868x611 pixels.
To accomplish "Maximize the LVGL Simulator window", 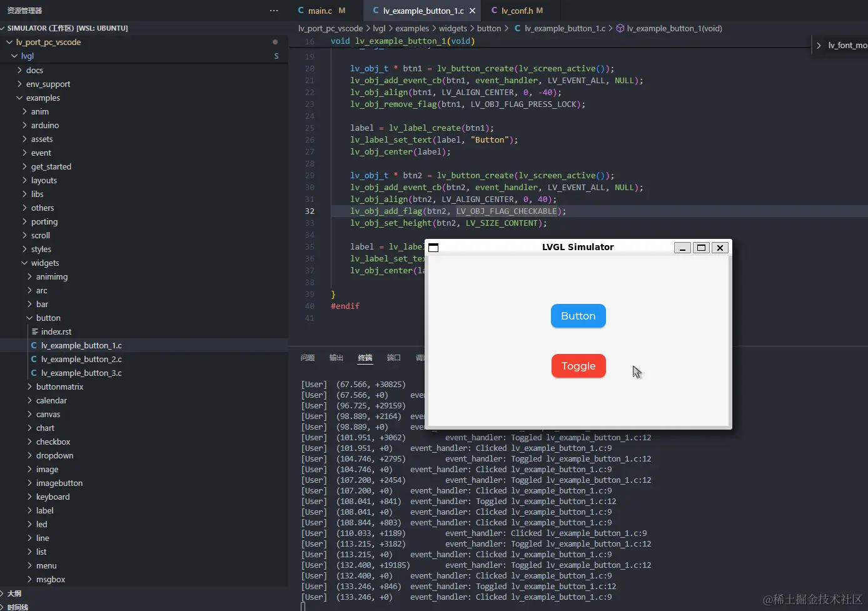I will click(701, 248).
